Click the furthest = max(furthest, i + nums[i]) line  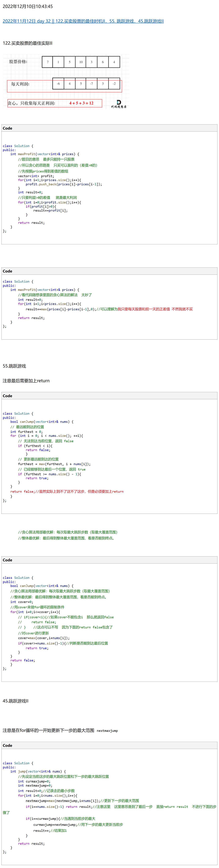pos(54,464)
